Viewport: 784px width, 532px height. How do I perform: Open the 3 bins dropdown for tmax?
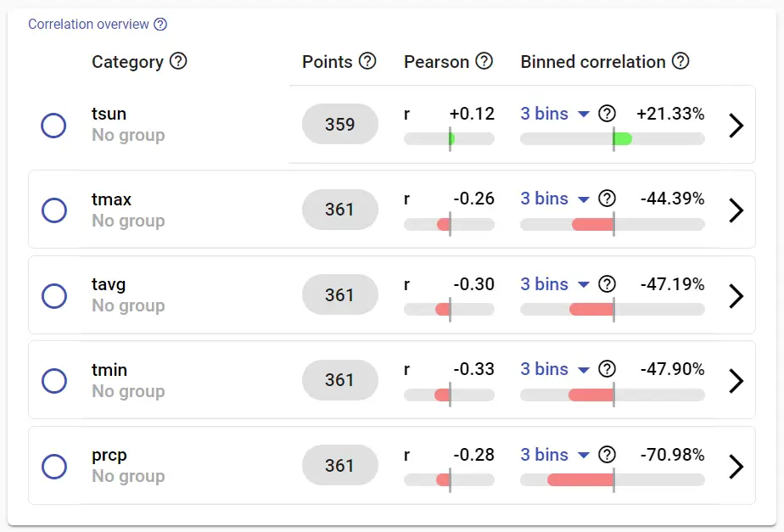tap(555, 199)
